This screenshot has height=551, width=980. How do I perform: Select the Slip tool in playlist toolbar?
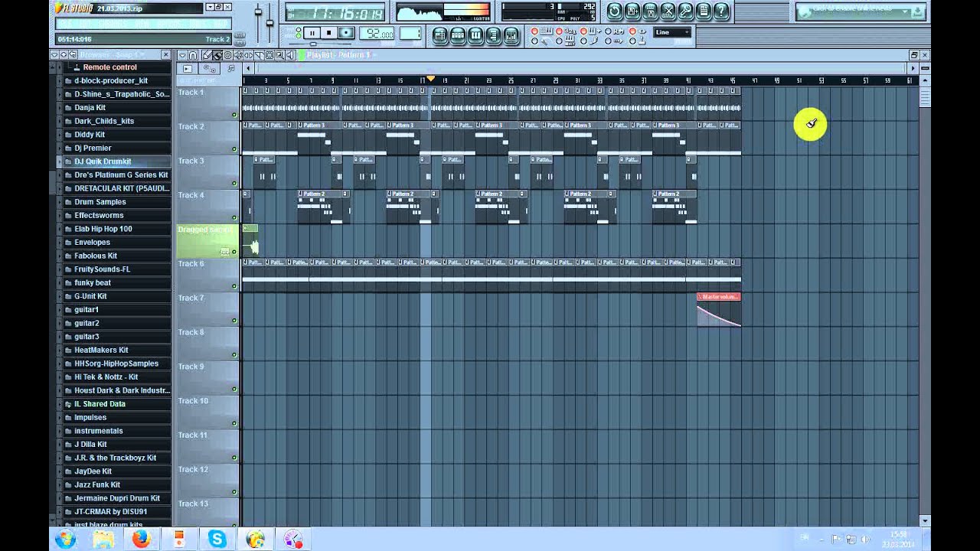249,55
